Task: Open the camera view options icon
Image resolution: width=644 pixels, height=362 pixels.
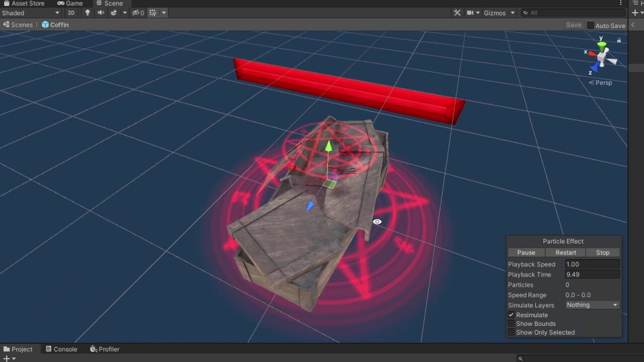Action: (x=471, y=13)
